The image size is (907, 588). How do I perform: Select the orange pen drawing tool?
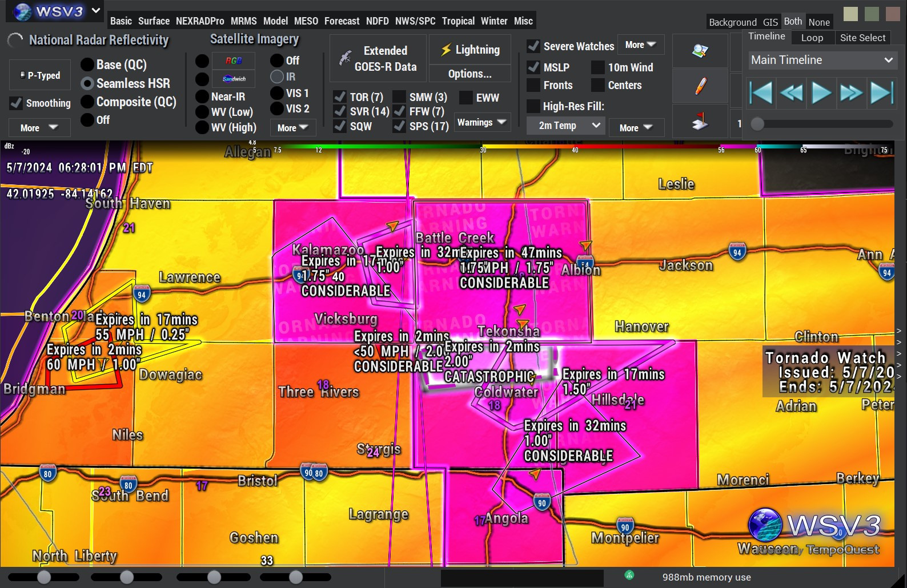click(x=700, y=86)
